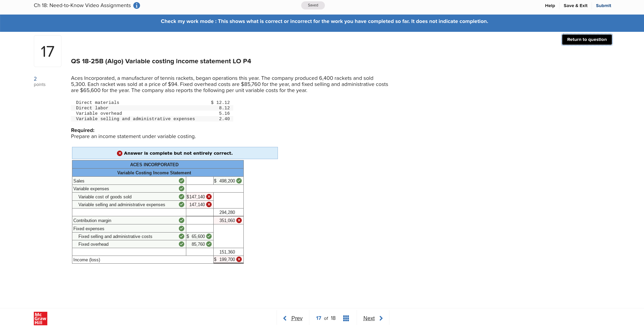Click green checkmark on Variable expenses row
The width and height of the screenshot is (644, 328).
tap(182, 189)
